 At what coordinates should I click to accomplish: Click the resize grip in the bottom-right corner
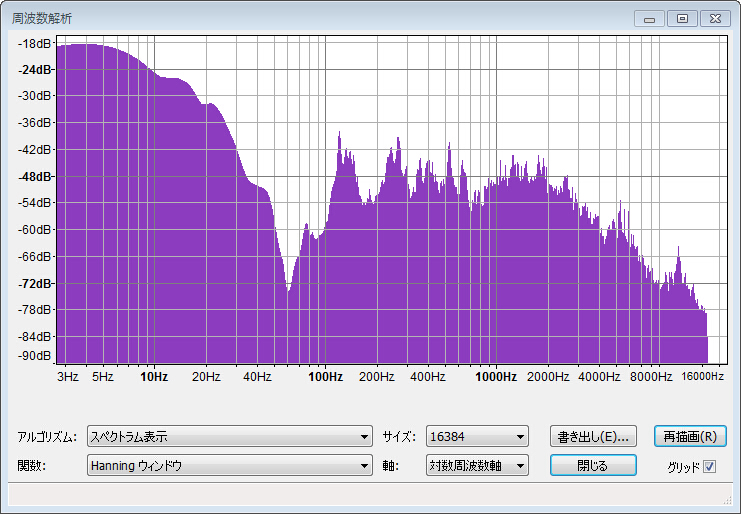tap(729, 499)
